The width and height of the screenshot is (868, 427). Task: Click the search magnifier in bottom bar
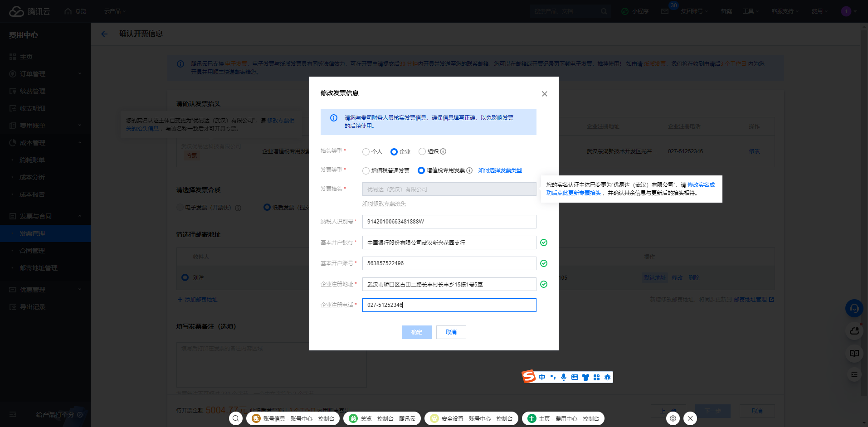[x=236, y=418]
